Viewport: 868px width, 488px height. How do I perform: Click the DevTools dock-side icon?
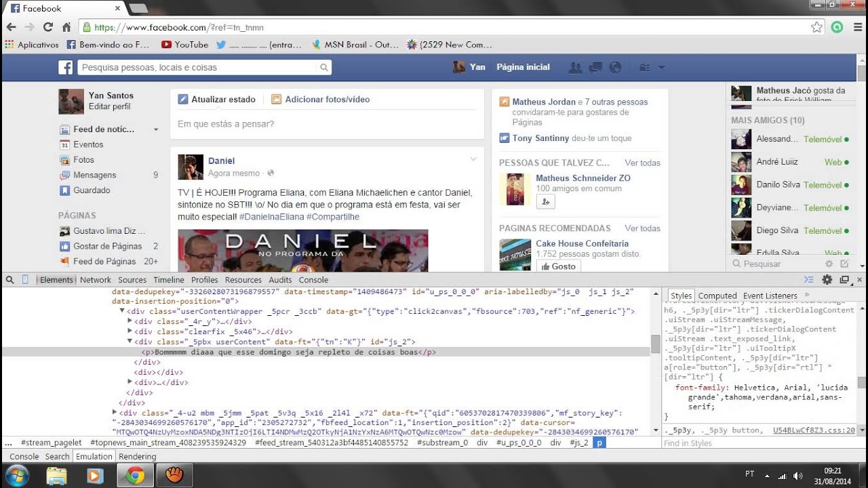[x=844, y=279]
